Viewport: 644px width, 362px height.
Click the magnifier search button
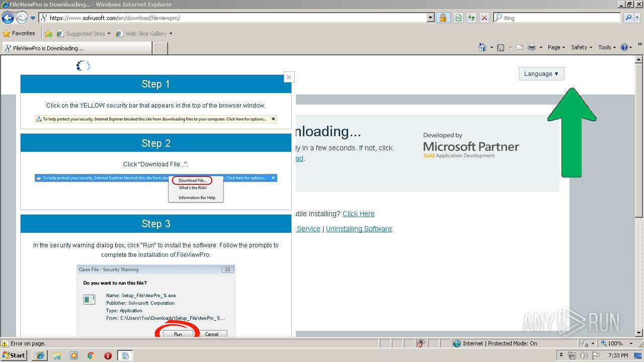pyautogui.click(x=628, y=18)
